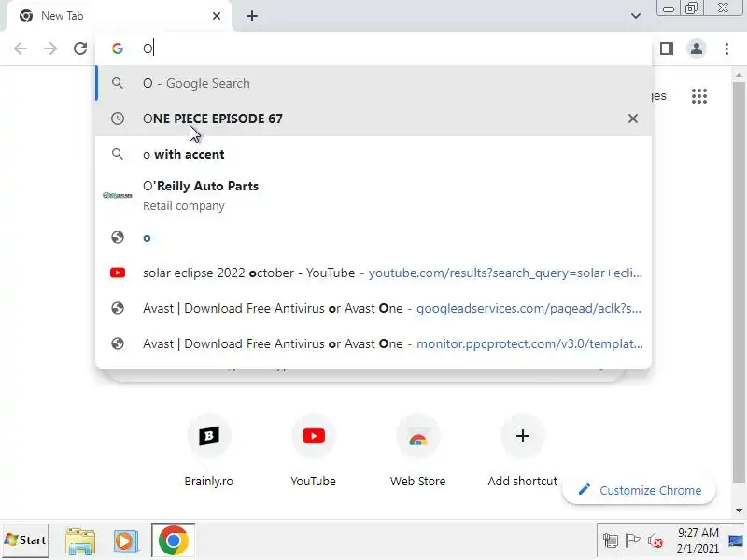Click the search icon beside 'o with accent'
Viewport: 747px width, 560px height.
(118, 154)
